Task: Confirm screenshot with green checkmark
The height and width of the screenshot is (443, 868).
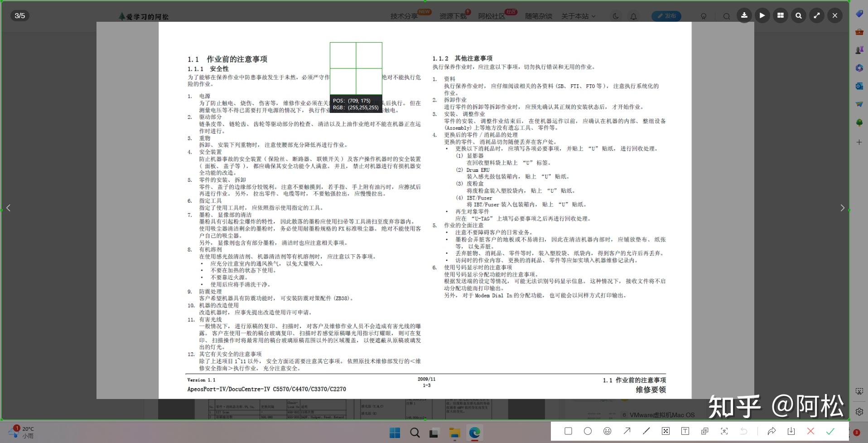Action: click(830, 431)
